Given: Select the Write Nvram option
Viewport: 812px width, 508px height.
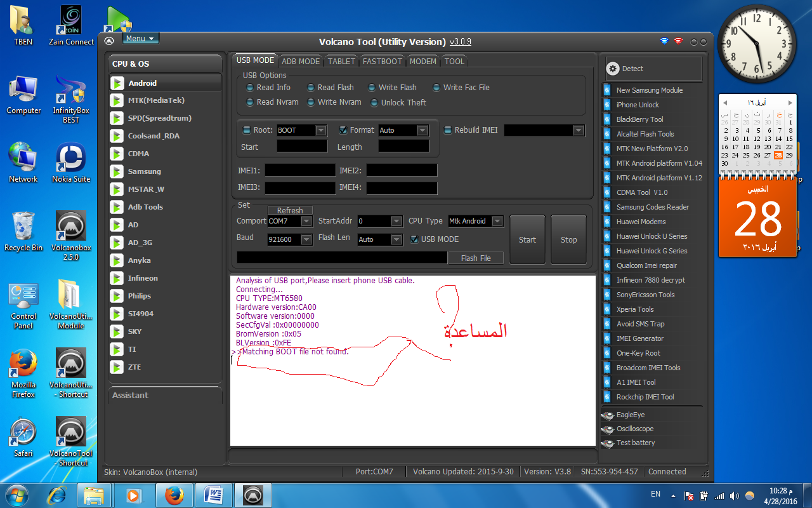Looking at the screenshot, I should point(334,102).
